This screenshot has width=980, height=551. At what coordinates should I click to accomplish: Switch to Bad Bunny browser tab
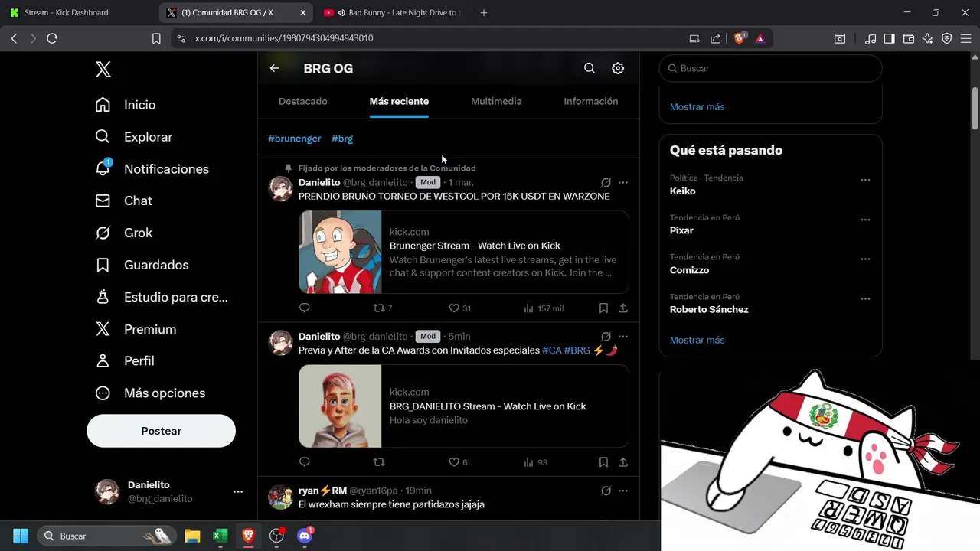pos(391,12)
